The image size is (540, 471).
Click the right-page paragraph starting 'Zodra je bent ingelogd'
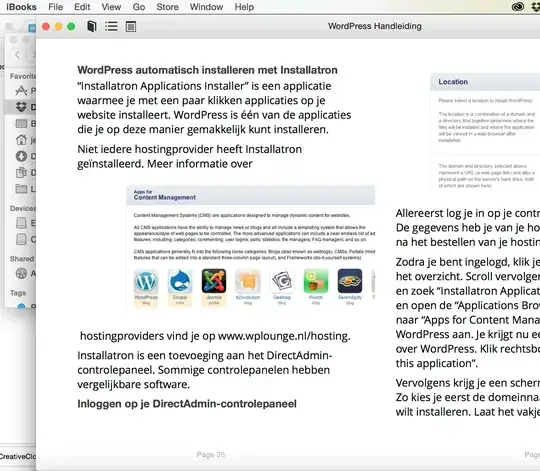[468, 313]
